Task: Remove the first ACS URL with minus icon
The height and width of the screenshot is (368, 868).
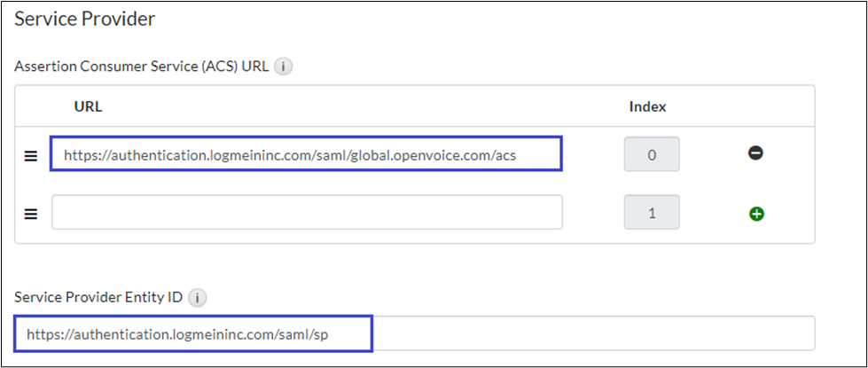Action: 755,153
